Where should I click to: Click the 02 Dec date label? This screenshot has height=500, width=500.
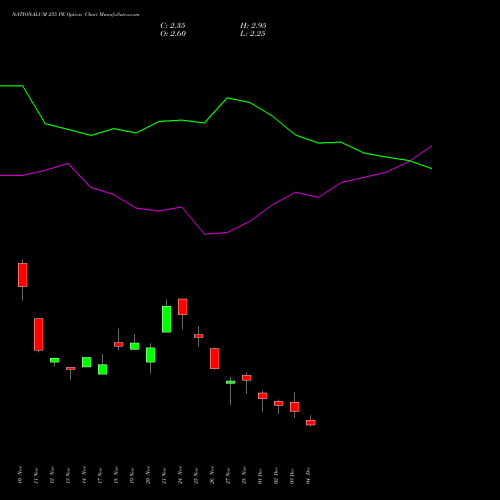[x=276, y=475]
